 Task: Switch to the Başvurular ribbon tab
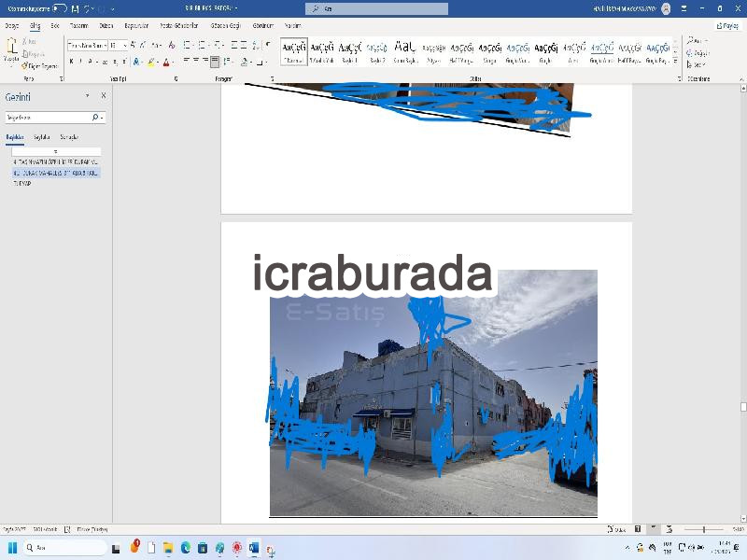136,26
